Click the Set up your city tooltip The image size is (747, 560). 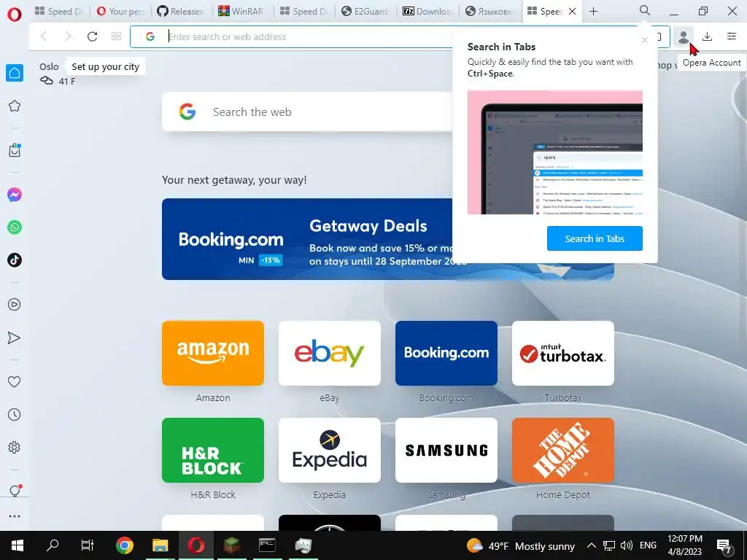point(105,66)
